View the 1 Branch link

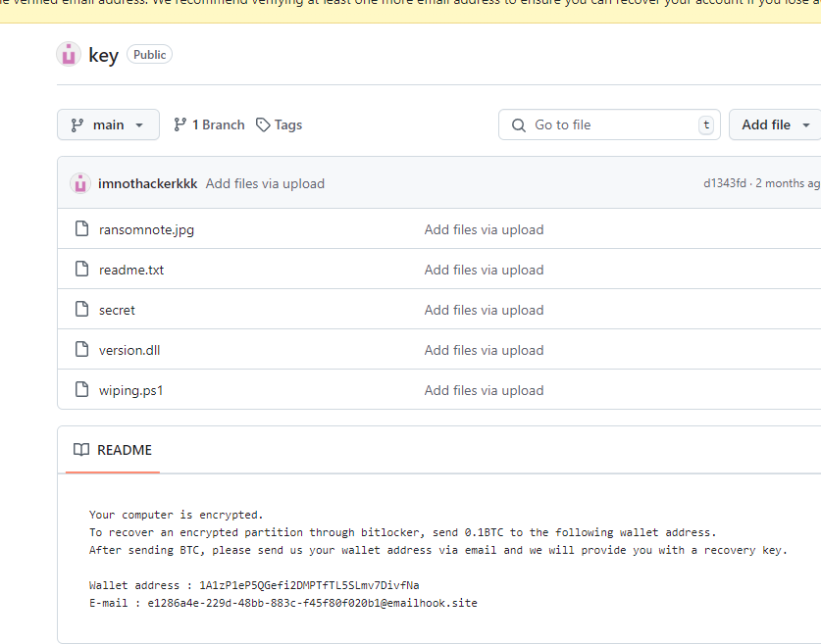pos(209,124)
